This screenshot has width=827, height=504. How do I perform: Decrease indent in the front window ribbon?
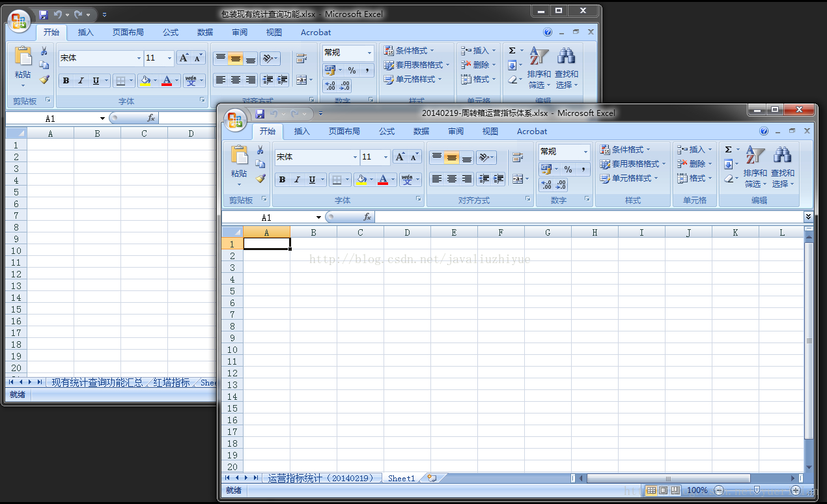point(484,179)
